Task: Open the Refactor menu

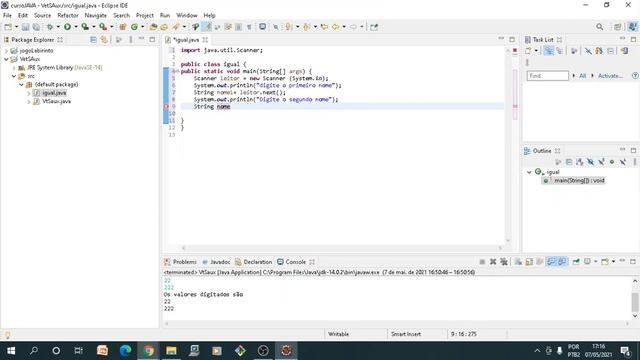Action: 68,15
